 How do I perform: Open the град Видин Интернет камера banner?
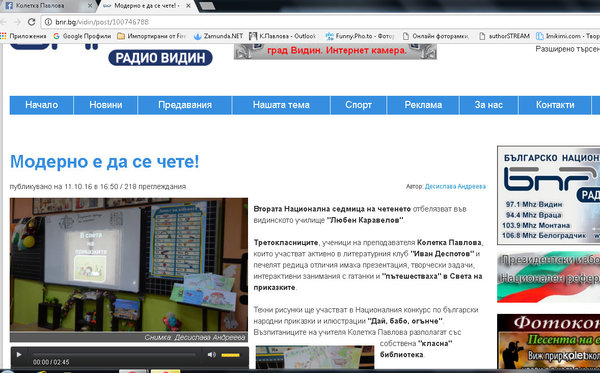(335, 51)
